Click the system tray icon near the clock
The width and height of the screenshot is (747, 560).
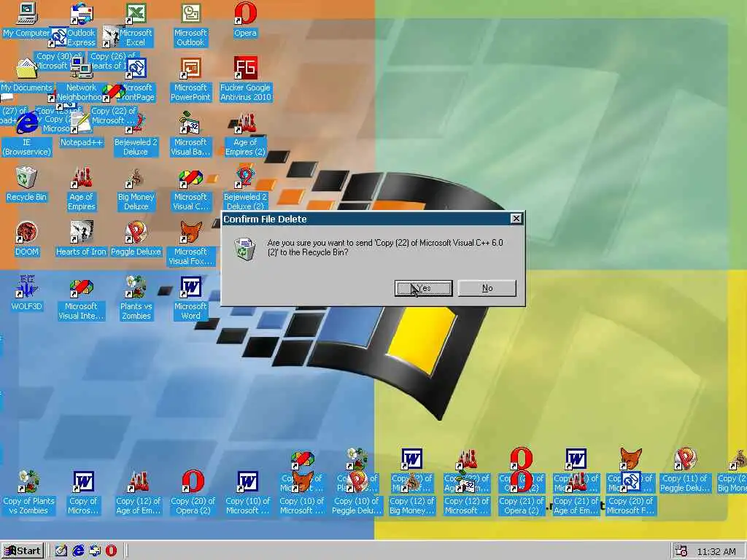coord(681,551)
